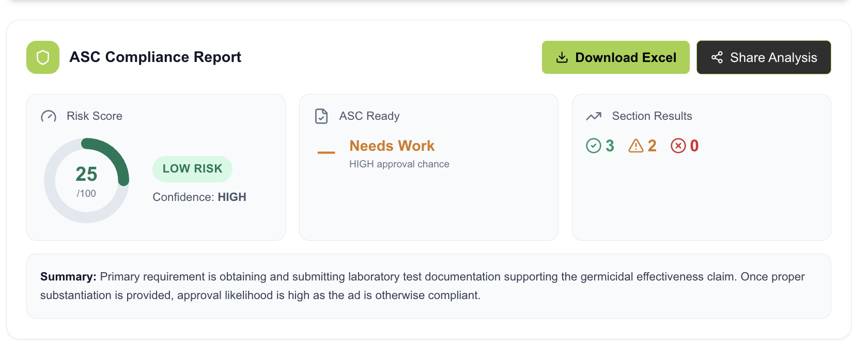
Task: Click the share nodes icon
Action: (x=717, y=57)
